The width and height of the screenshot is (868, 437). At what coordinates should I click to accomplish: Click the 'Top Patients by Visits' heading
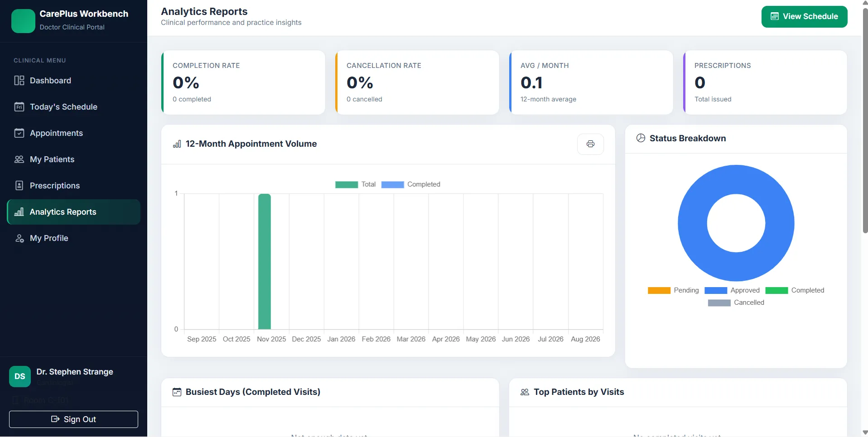point(579,392)
